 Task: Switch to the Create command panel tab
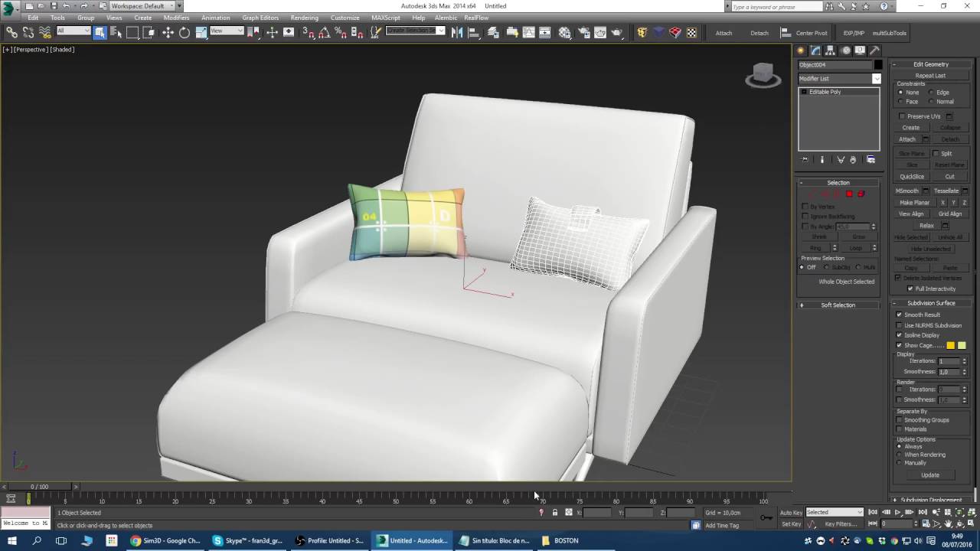[802, 51]
